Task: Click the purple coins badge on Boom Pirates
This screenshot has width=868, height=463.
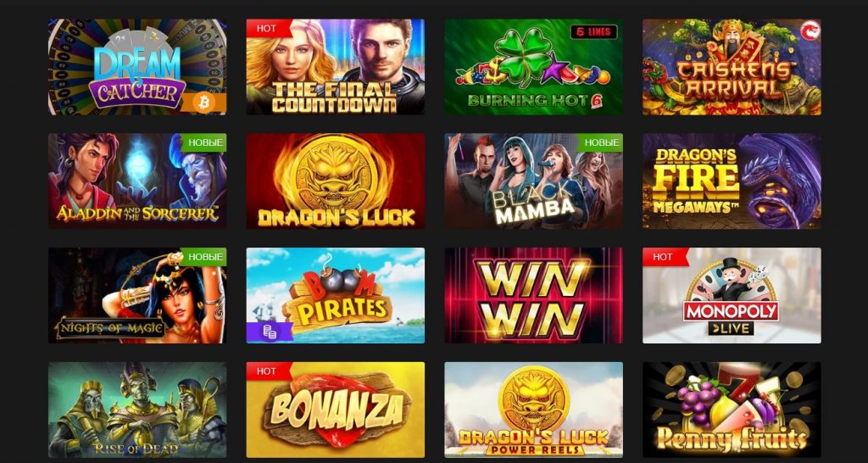Action: [270, 332]
